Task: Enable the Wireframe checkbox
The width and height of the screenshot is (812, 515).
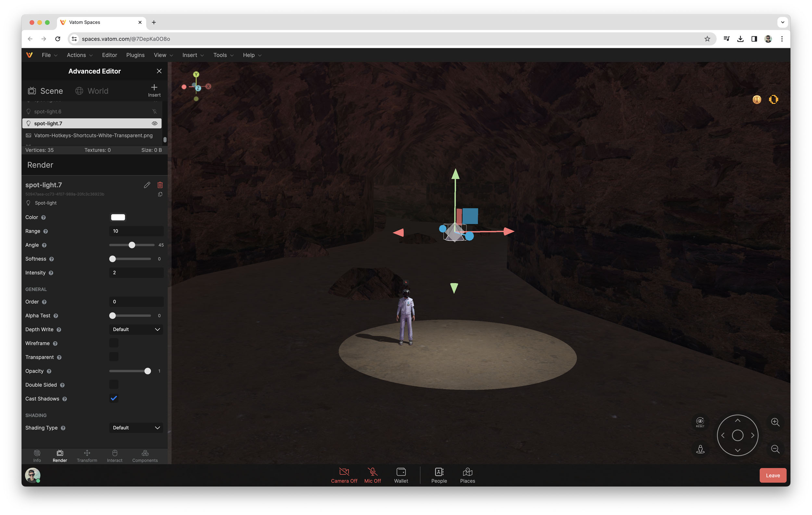Action: [114, 343]
